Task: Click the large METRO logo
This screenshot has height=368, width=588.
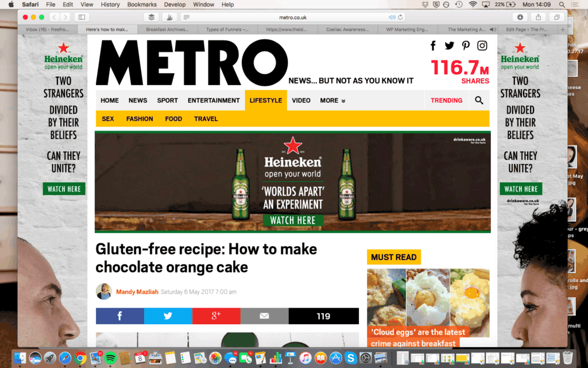Action: coord(192,63)
